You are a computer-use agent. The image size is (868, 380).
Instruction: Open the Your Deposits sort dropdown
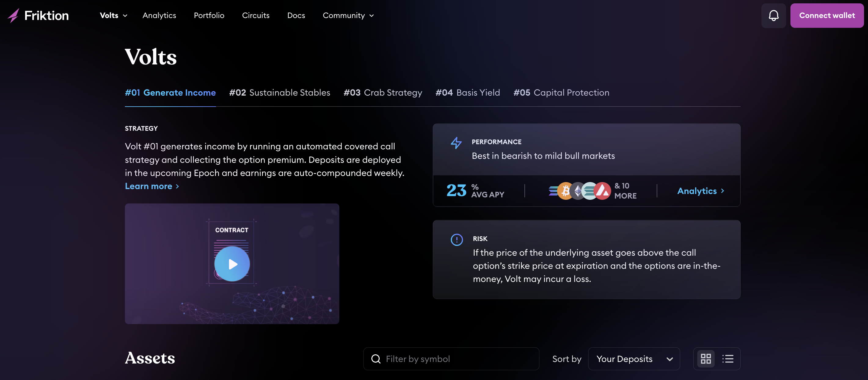pos(634,359)
